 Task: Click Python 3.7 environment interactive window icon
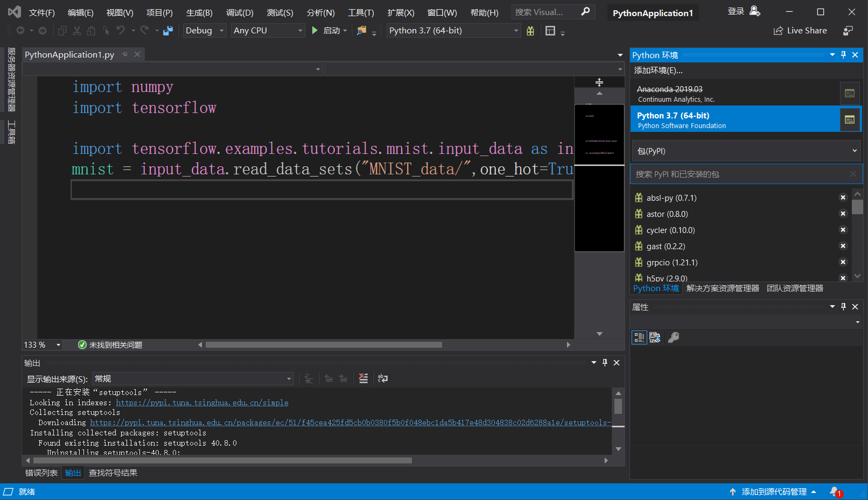pyautogui.click(x=850, y=119)
